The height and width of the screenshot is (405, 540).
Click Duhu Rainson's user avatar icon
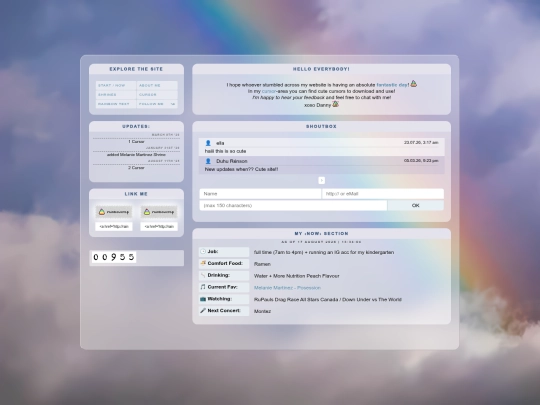208,161
